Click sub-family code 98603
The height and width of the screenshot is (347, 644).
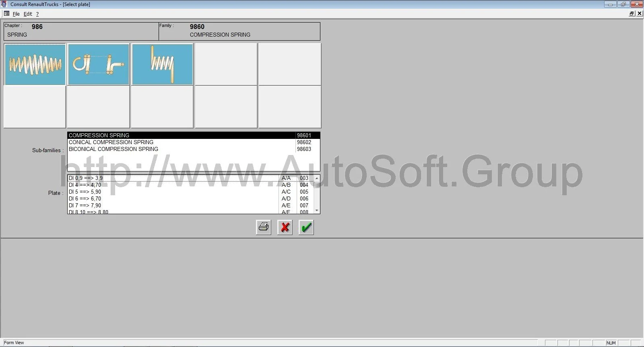point(304,149)
